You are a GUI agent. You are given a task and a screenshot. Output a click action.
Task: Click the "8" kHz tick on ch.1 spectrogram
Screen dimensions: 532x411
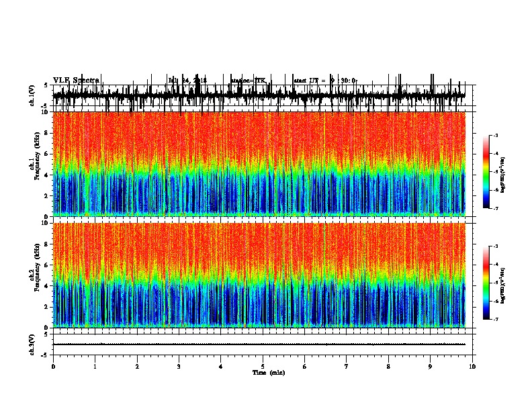pyautogui.click(x=48, y=133)
